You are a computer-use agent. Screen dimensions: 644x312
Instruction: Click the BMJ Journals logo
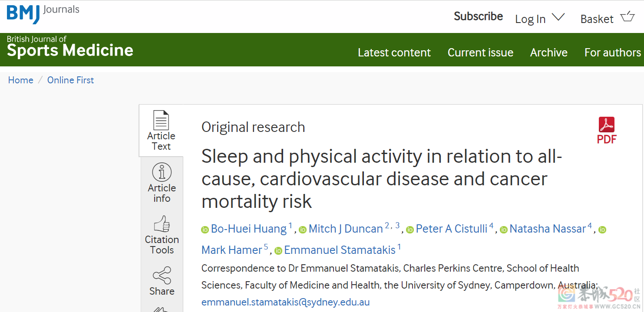43,13
